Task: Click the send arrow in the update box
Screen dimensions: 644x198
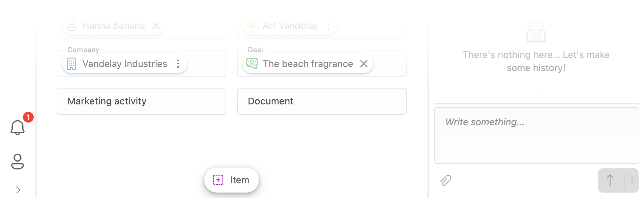Action: pos(611,180)
